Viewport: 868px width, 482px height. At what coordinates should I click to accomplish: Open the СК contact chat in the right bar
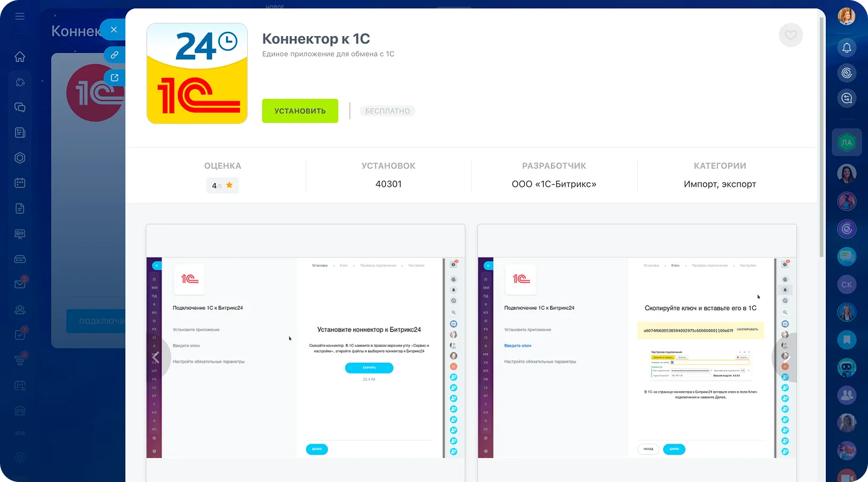point(847,284)
